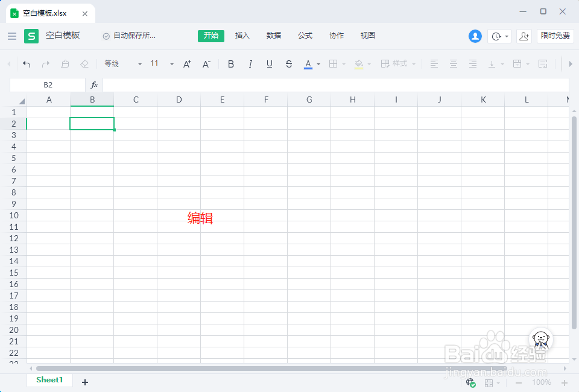The image size is (579, 392).
Task: Click the 空白模板 document title
Action: [x=63, y=36]
